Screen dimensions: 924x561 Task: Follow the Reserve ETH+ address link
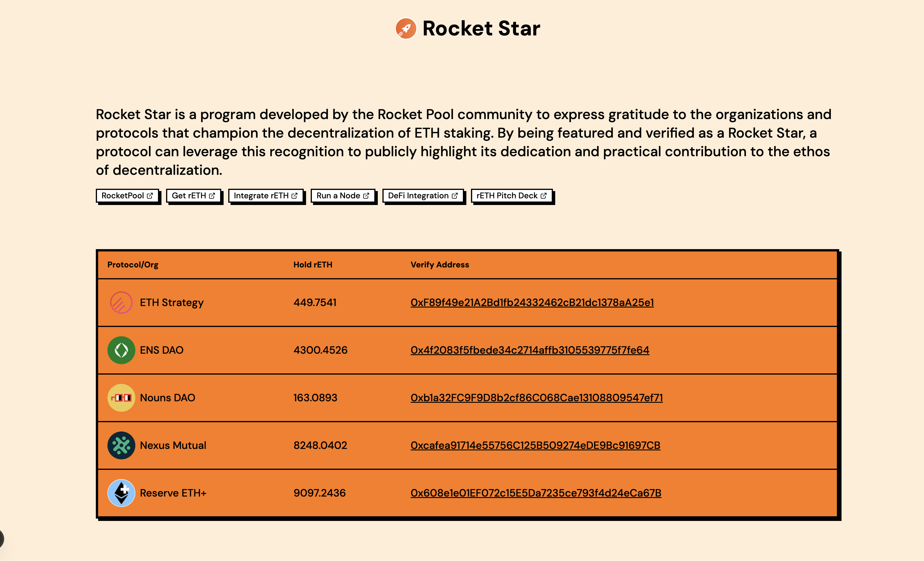535,493
